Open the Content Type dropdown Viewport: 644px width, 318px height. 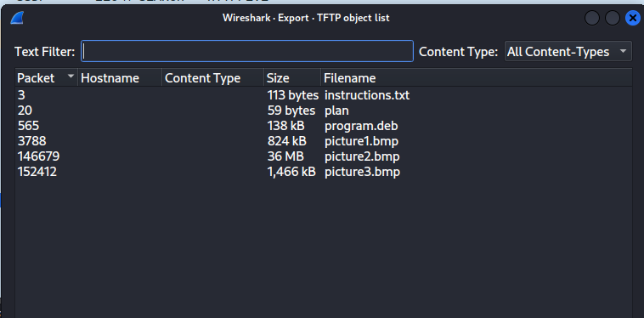click(568, 51)
